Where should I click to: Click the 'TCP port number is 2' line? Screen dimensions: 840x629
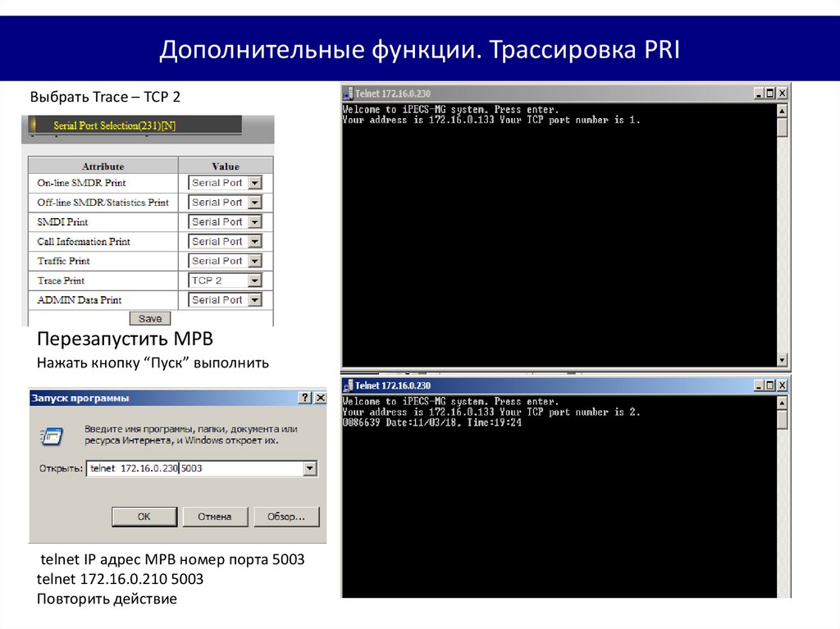pos(491,412)
